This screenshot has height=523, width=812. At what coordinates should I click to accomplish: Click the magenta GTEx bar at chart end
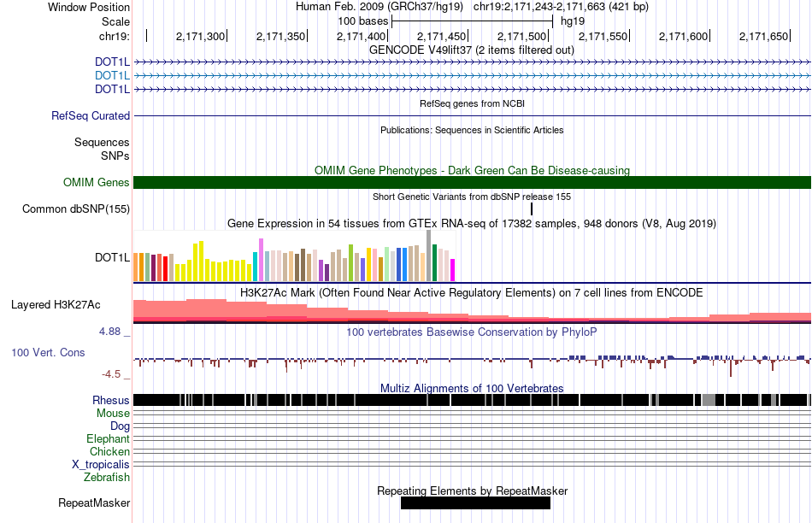click(453, 270)
